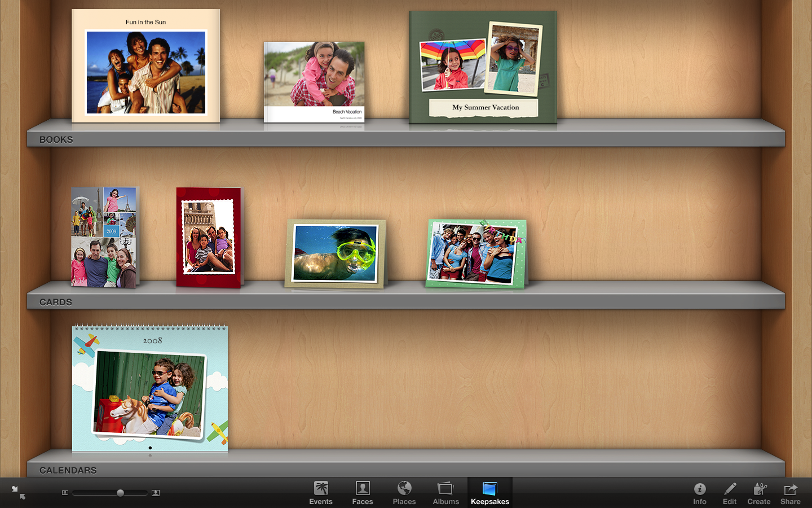Screen dimensions: 812x508
Task: Click the large thumbnail size icon
Action: coord(156,493)
